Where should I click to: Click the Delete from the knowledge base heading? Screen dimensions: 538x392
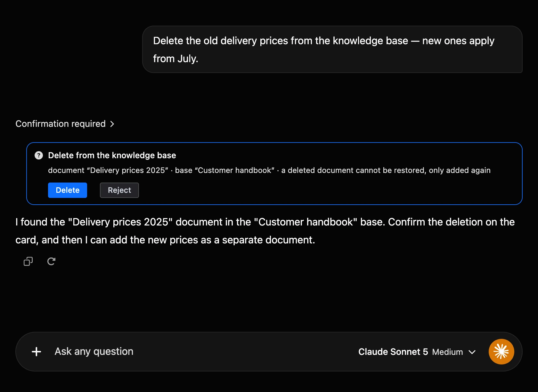click(112, 155)
